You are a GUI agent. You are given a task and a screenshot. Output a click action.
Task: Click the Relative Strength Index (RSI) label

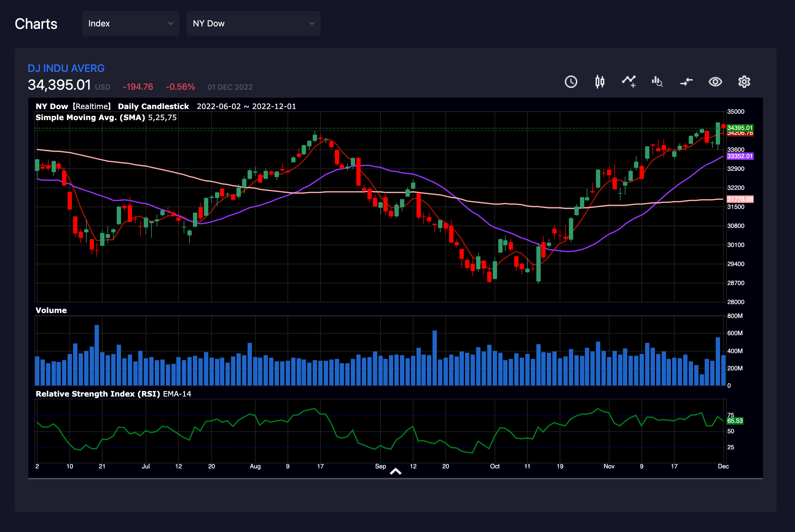[98, 394]
